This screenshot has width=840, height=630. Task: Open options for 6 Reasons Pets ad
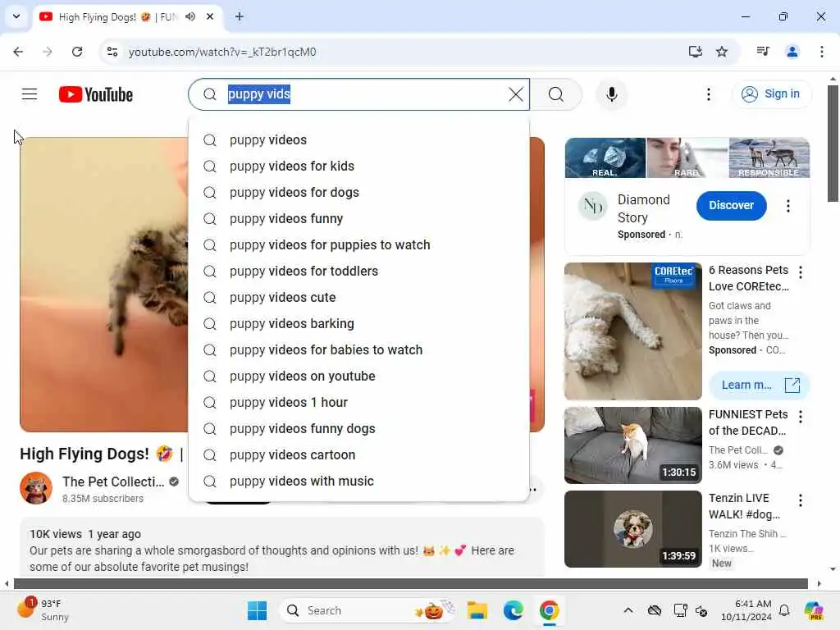[x=801, y=272]
